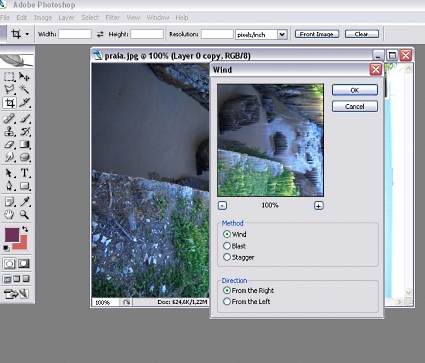Select the Hand tool
Image resolution: width=425 pixels, height=363 pixels.
[9, 214]
